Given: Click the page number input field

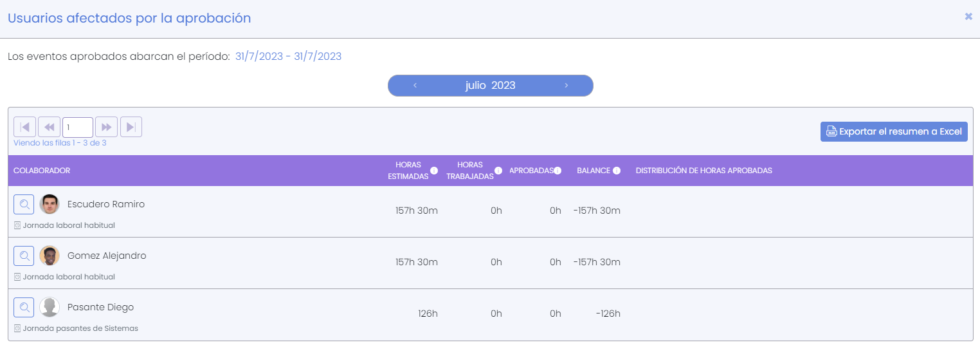Looking at the screenshot, I should click(x=78, y=127).
